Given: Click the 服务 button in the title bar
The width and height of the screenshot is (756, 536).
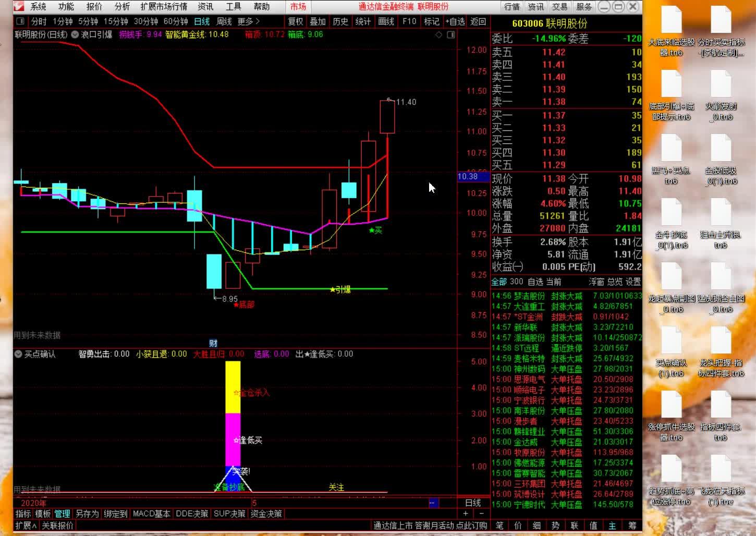Looking at the screenshot, I should pyautogui.click(x=583, y=7).
